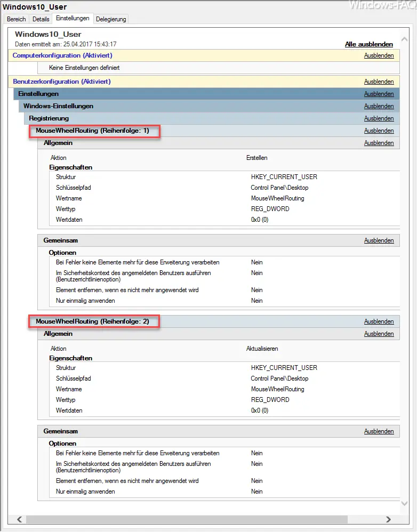
Task: Collapse the Einstellungen row with Ausblenden
Action: pos(379,94)
